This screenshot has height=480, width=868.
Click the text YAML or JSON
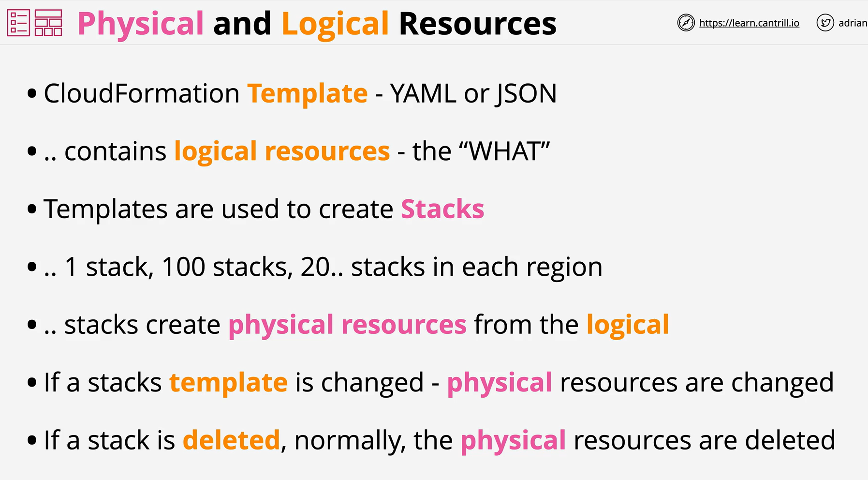coord(473,94)
